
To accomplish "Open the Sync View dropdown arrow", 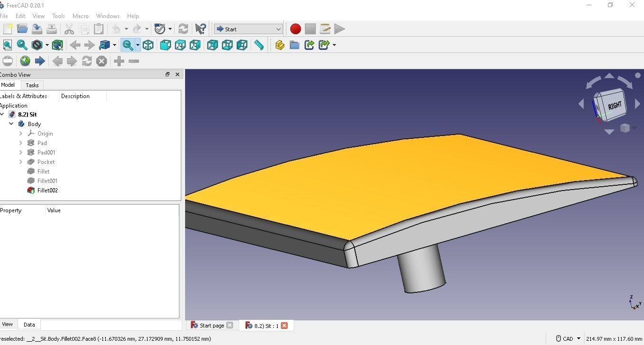I will [114, 45].
